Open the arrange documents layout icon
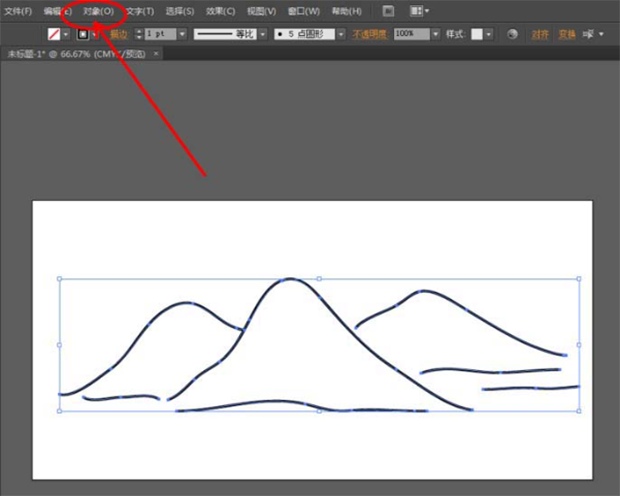Screen dimensions: 620x496 (x=416, y=11)
